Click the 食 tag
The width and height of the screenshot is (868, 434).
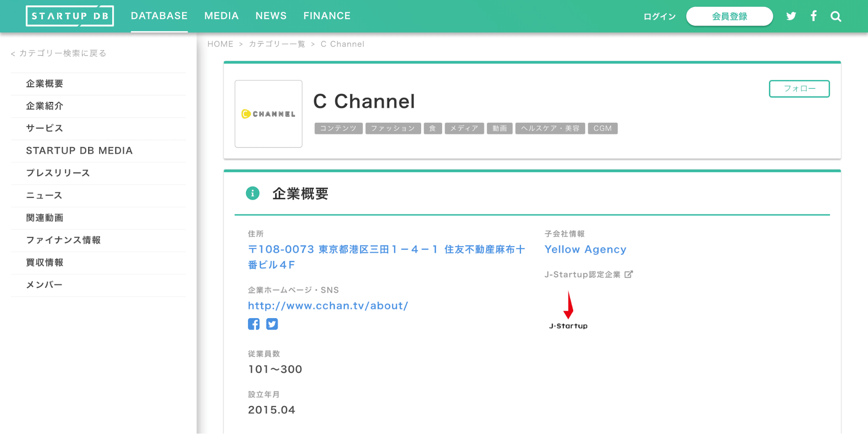click(x=432, y=128)
